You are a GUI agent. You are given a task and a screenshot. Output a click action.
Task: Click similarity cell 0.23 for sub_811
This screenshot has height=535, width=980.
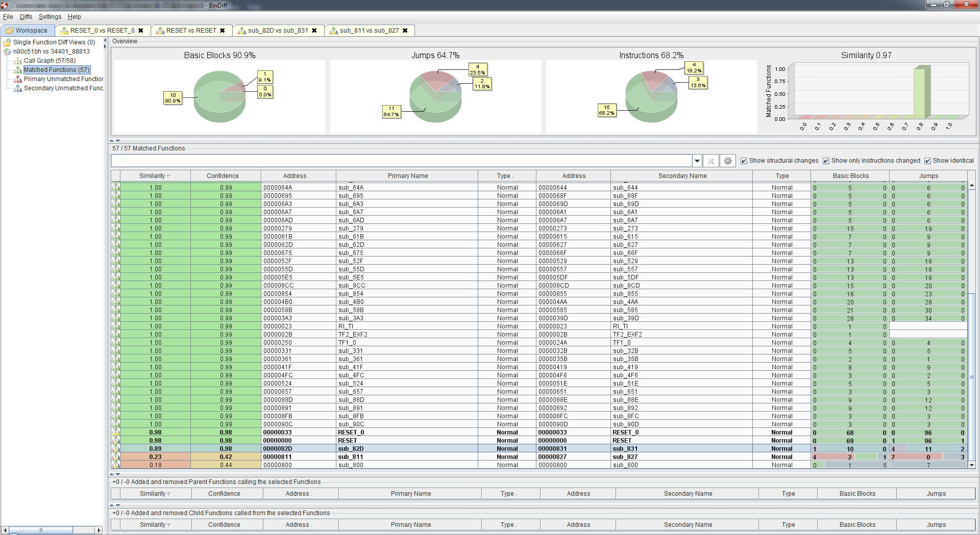point(156,457)
